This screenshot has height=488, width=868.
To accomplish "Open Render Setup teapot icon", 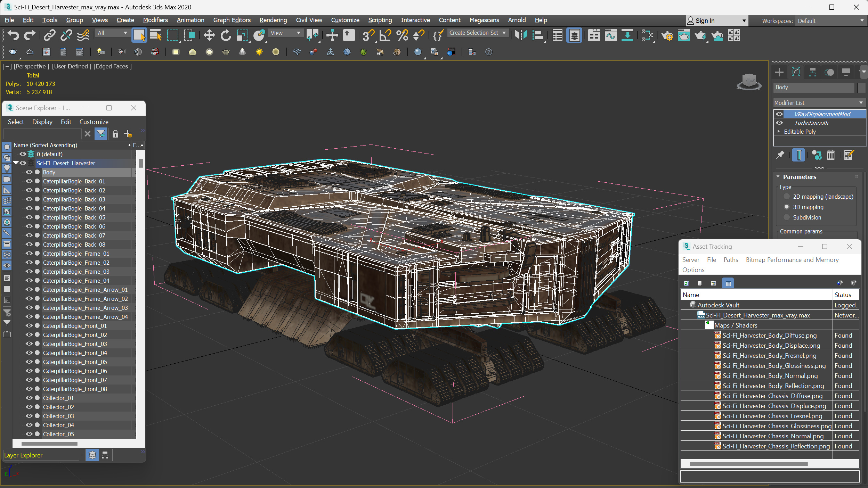I will tap(667, 35).
